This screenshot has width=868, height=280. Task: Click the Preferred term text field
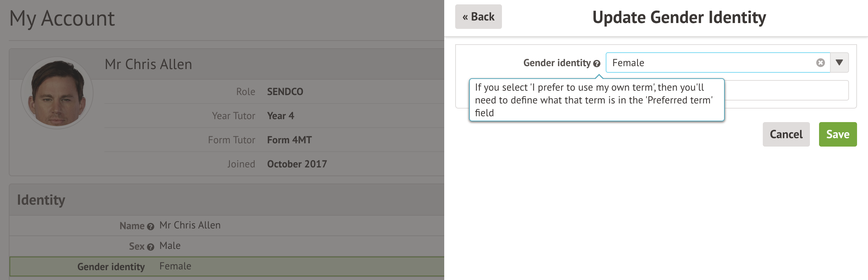coord(785,90)
